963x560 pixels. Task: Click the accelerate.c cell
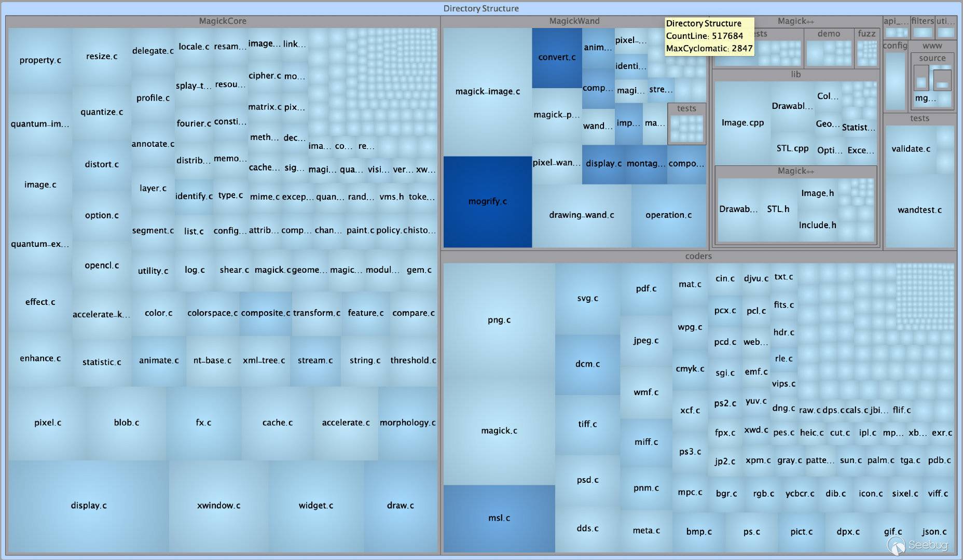point(346,423)
